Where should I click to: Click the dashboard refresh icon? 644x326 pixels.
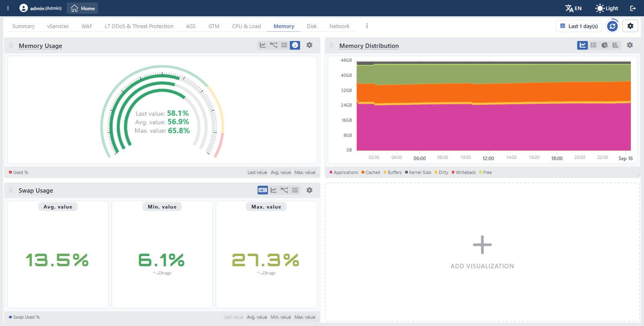[612, 26]
